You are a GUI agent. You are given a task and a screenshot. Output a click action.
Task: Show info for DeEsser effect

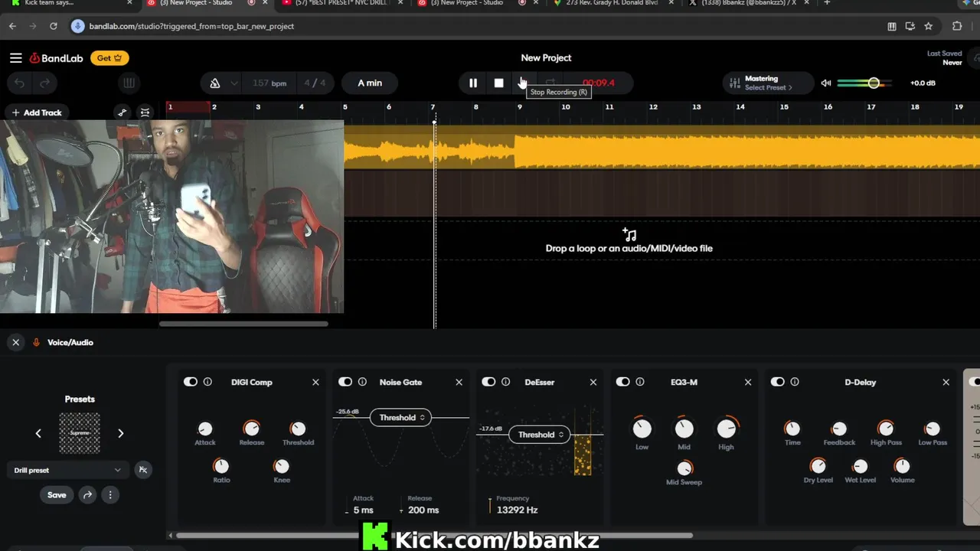(506, 382)
